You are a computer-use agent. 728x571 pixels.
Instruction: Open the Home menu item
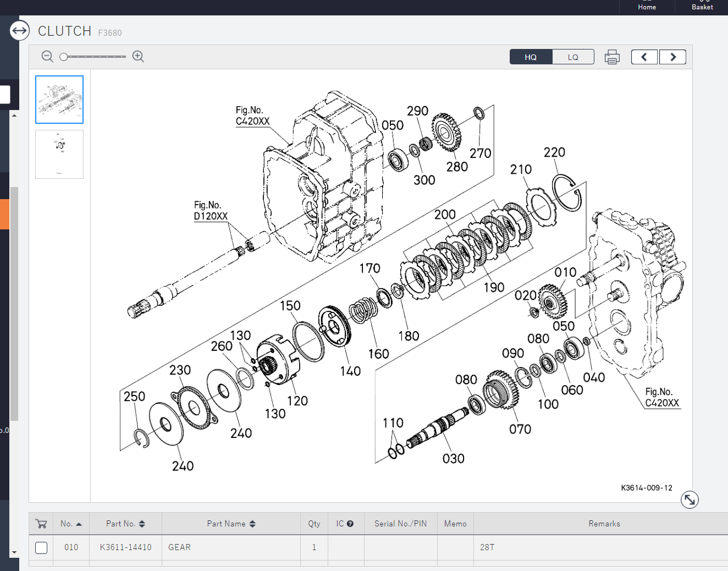coord(647,7)
